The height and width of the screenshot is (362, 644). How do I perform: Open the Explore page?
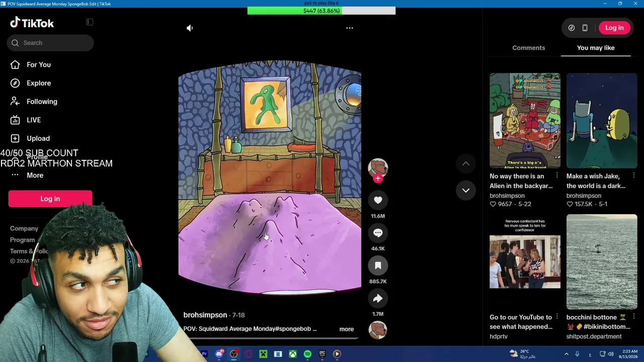(x=39, y=83)
